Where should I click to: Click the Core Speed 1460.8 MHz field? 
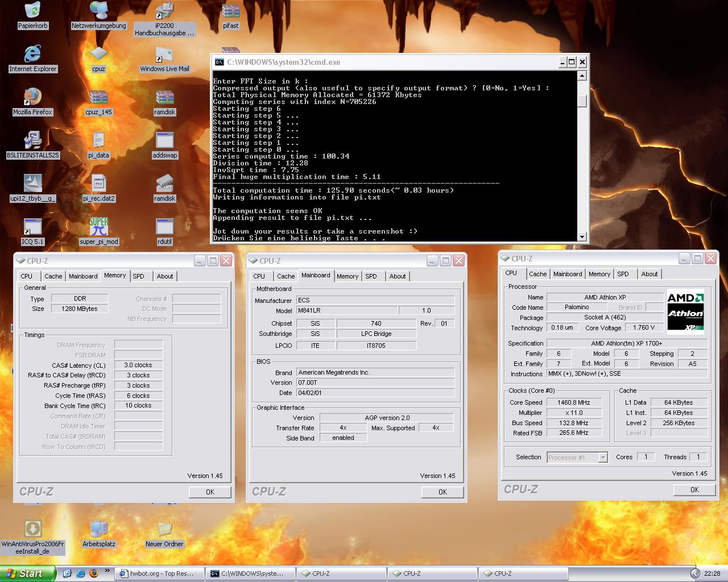(573, 402)
